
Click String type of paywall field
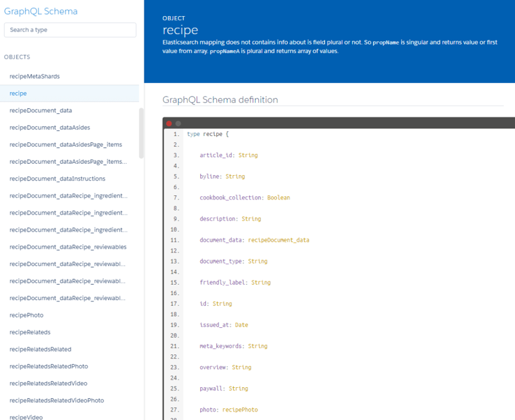238,388
